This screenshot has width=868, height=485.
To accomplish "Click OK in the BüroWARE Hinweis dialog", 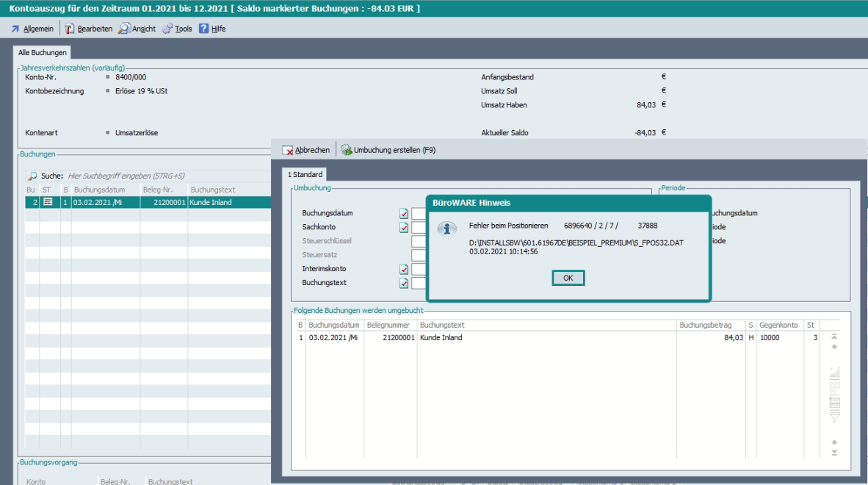I will point(568,278).
